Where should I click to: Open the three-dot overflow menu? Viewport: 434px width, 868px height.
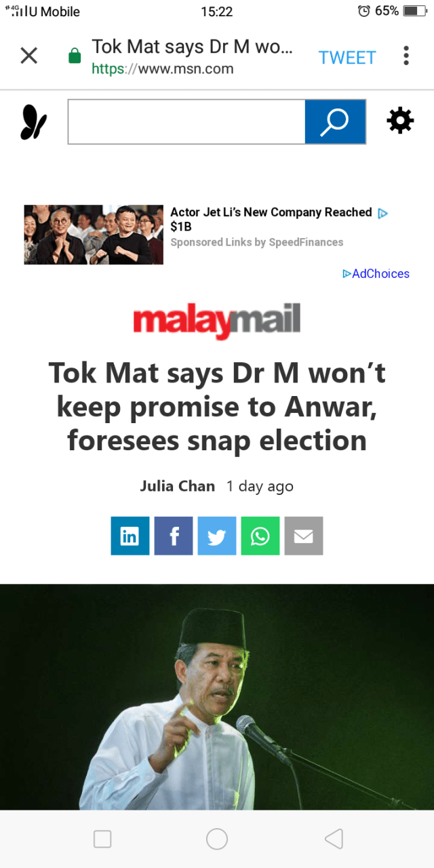click(x=406, y=56)
